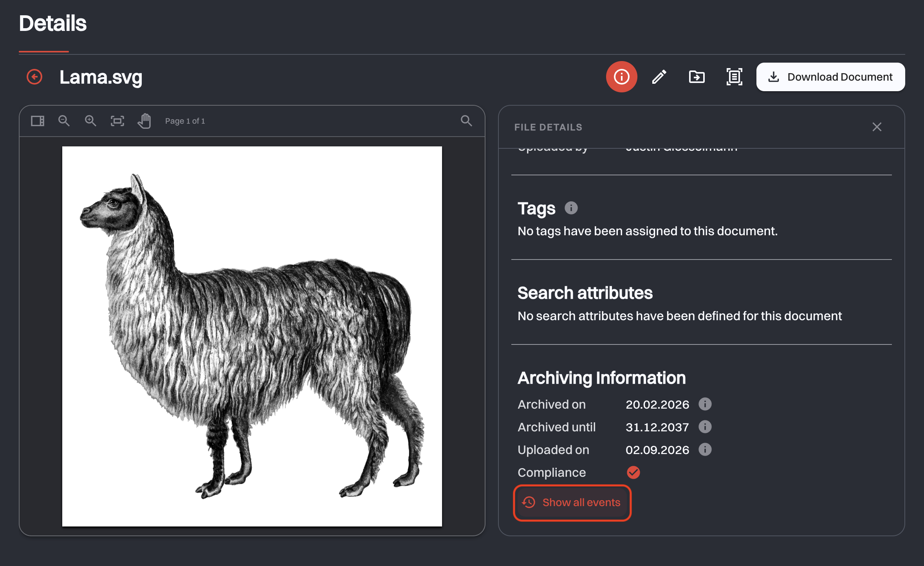Click the Details tab heading
This screenshot has height=566, width=924.
(x=53, y=23)
